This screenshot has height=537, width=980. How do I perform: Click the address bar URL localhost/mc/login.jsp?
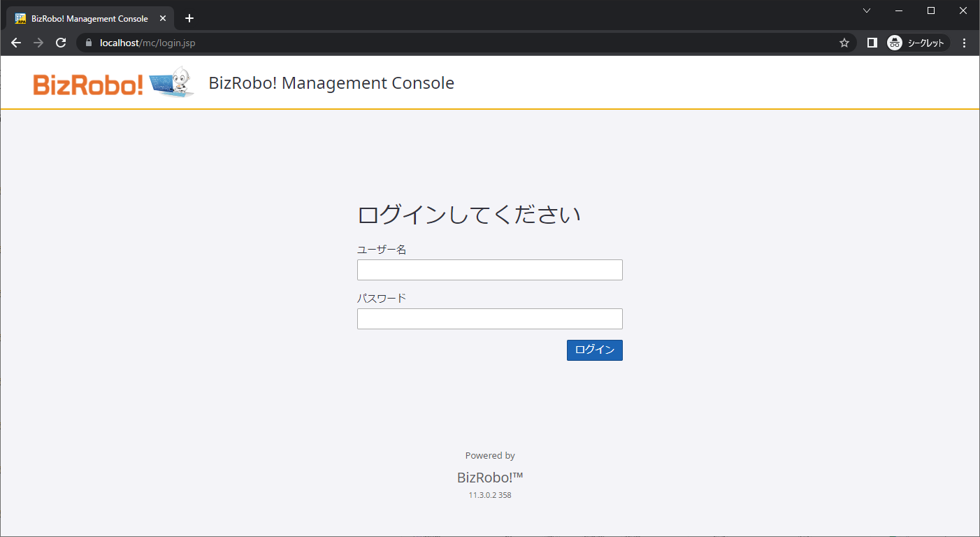point(147,43)
